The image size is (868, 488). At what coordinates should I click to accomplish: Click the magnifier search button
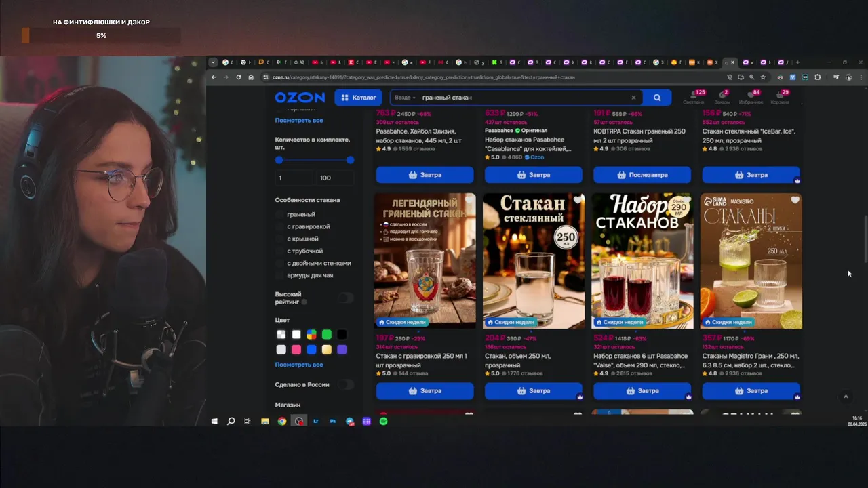tap(657, 98)
